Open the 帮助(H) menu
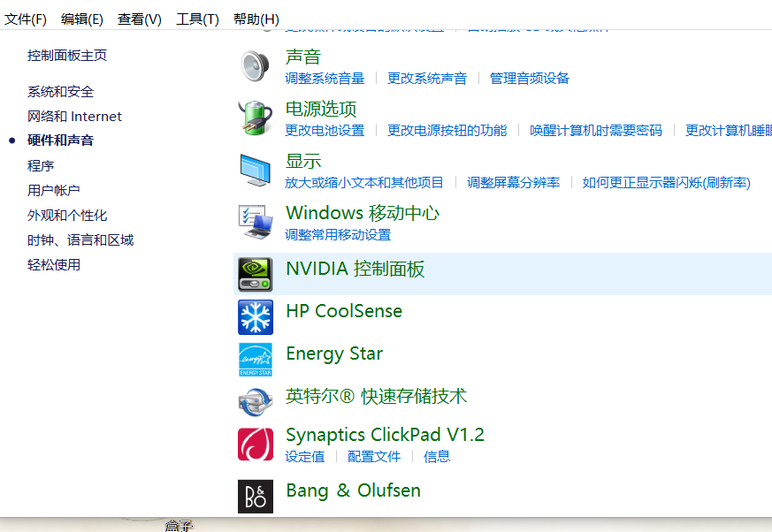This screenshot has width=772, height=532. [256, 19]
